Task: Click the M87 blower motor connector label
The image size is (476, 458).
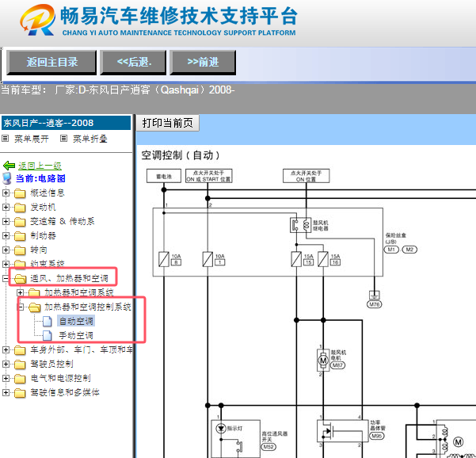Action: pos(337,365)
